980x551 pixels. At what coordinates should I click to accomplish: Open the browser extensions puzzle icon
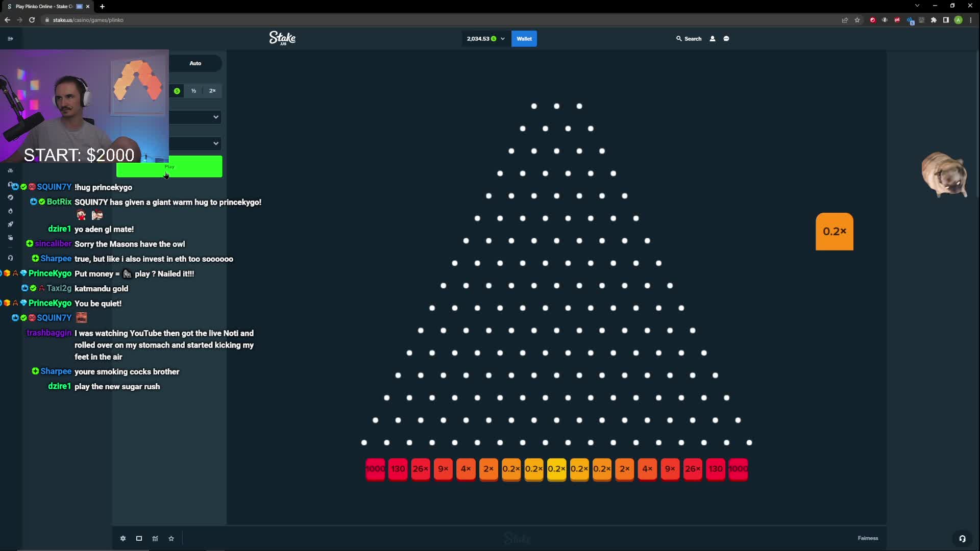[934, 20]
